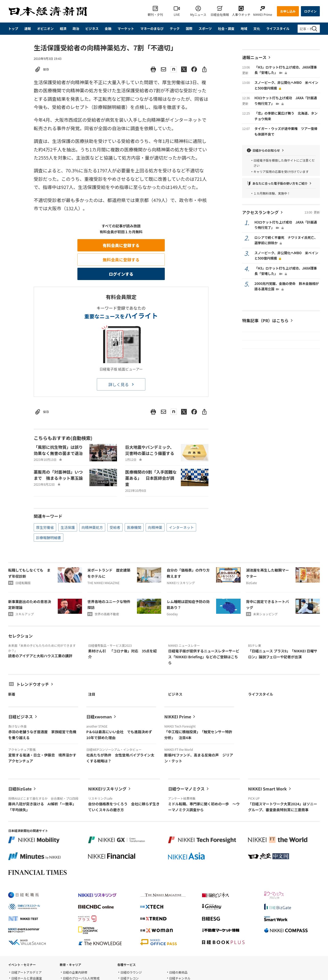The width and height of the screenshot is (328, 980).
Task: Open the NIKKEI Mobility logo link
Action: [34, 840]
